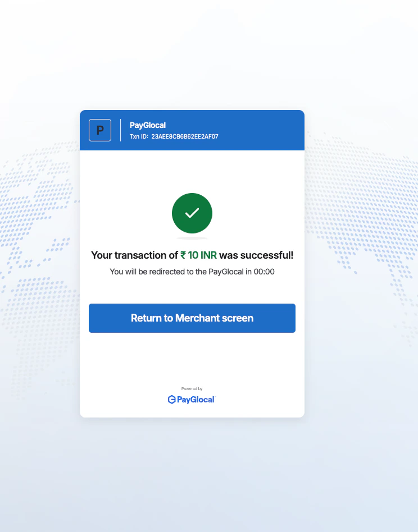418x532 pixels.
Task: Open the PayGlocal logo in the footer
Action: click(192, 400)
